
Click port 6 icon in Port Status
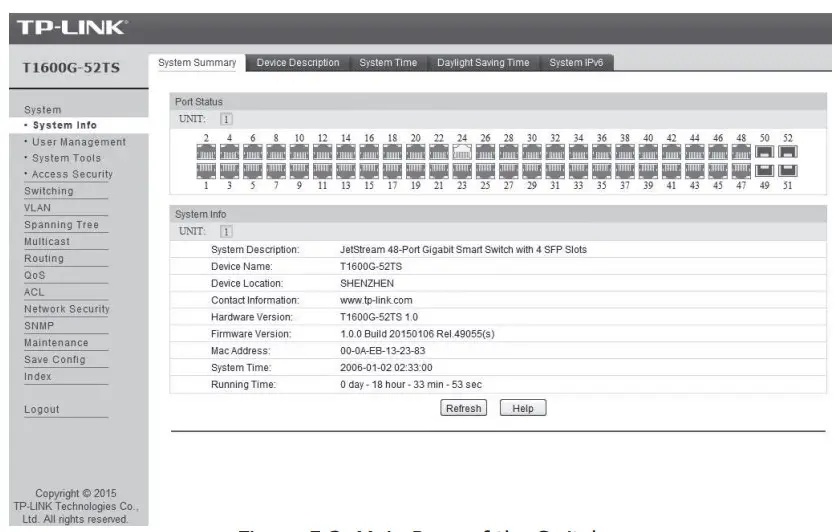pos(253,152)
